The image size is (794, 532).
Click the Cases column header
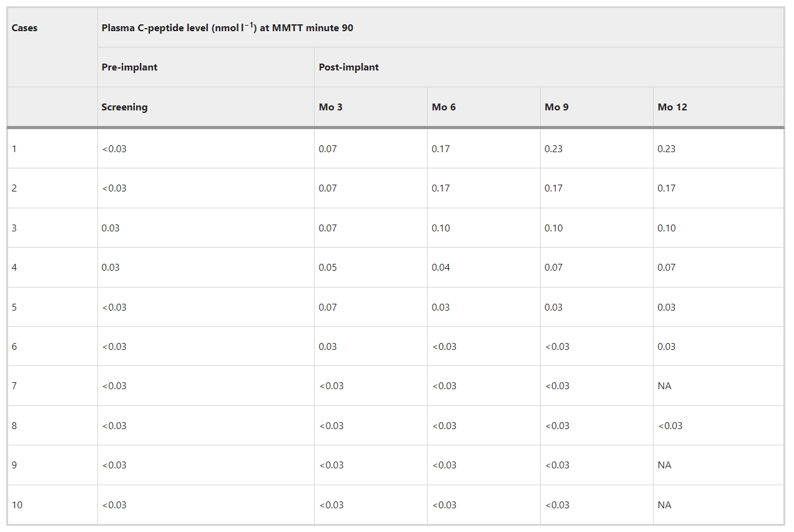24,28
